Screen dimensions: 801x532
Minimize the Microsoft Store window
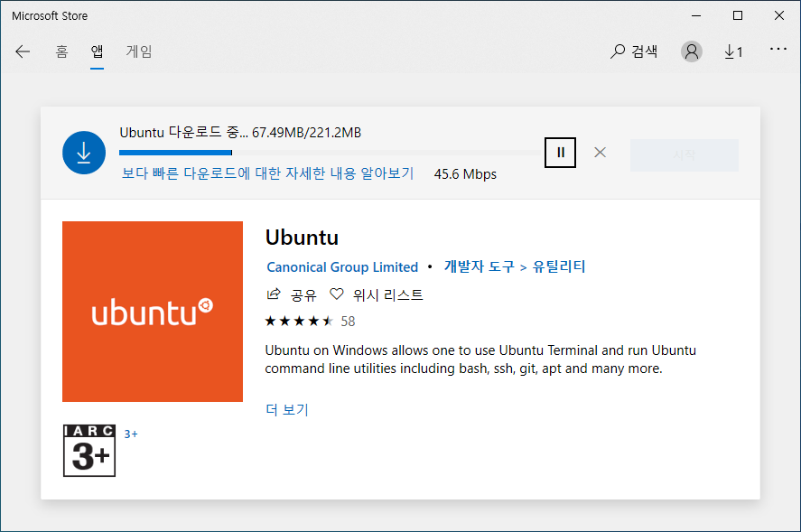[695, 16]
